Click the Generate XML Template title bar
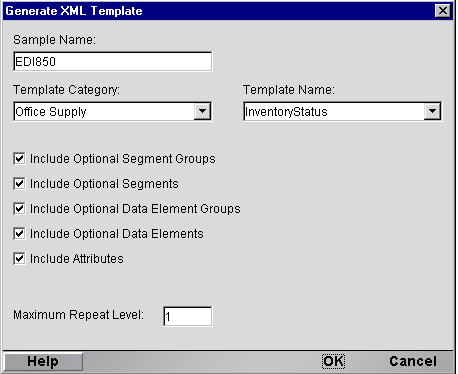The image size is (458, 374). pyautogui.click(x=228, y=11)
